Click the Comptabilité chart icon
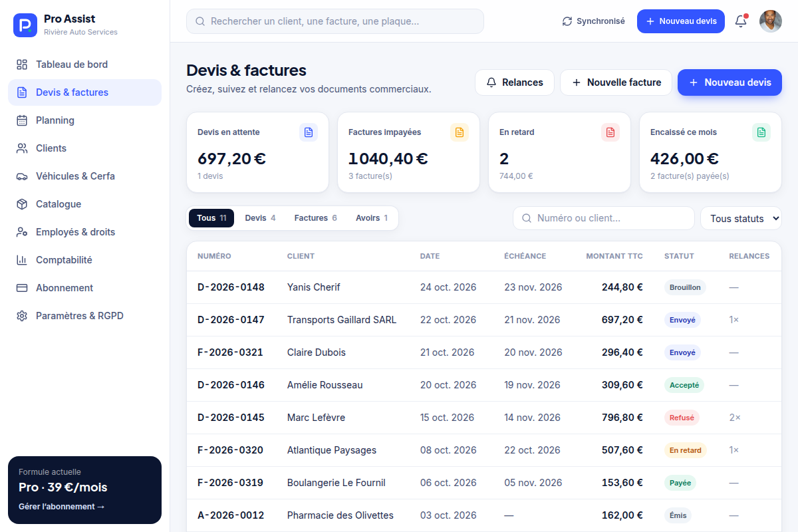 pos(22,260)
